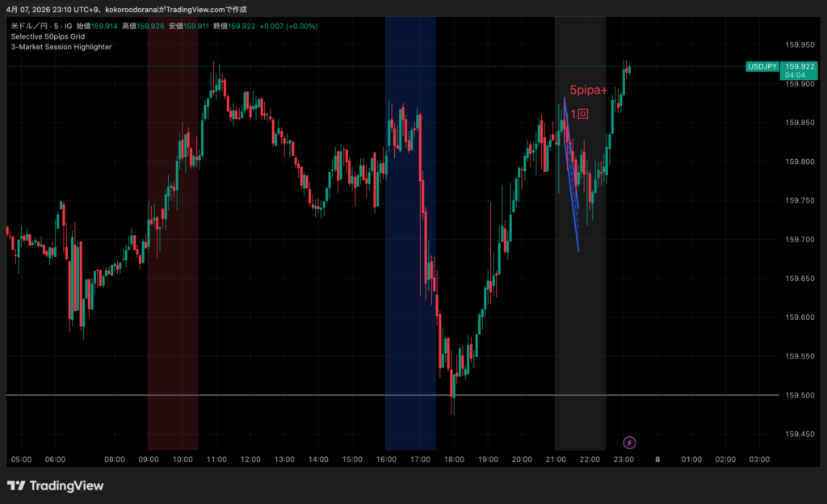Click the 終値 159.922 value in legend
Viewport: 827px width, 504px height.
coord(241,26)
